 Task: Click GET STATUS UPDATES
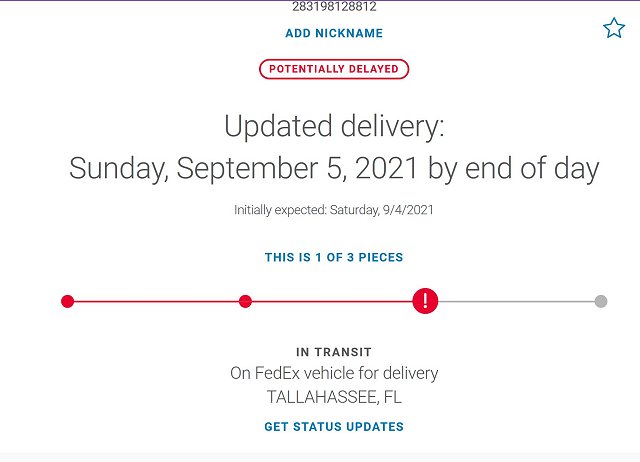(x=334, y=426)
